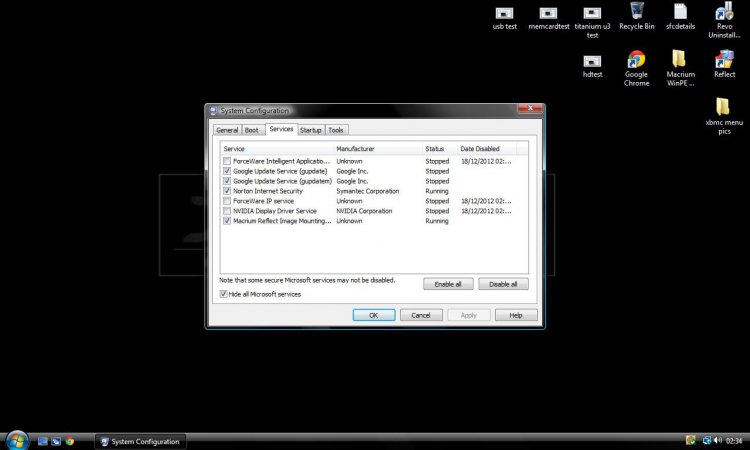Click the System Configuration taskbar button

coord(140,441)
